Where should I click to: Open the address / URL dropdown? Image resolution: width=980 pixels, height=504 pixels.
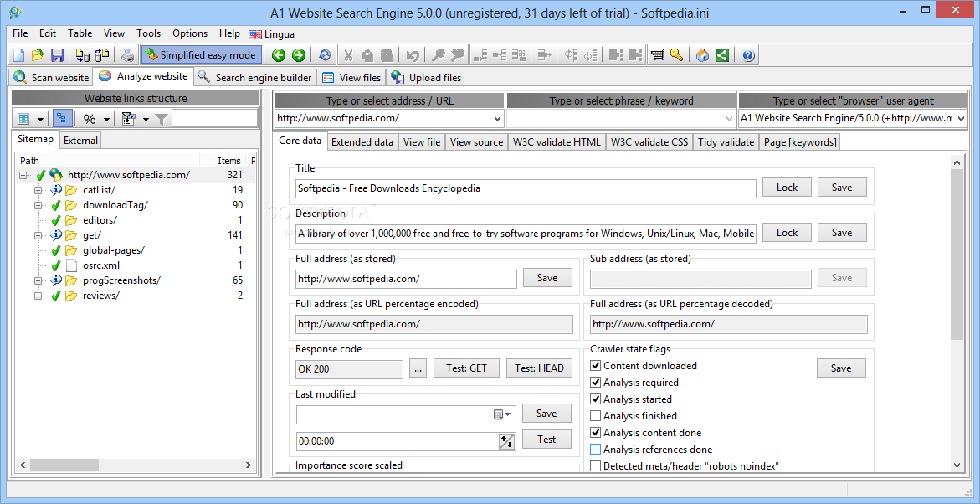pyautogui.click(x=497, y=118)
